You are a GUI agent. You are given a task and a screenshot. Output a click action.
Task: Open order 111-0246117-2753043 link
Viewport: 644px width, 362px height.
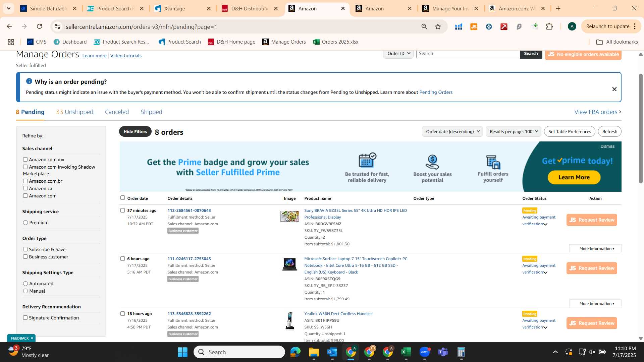pyautogui.click(x=189, y=259)
